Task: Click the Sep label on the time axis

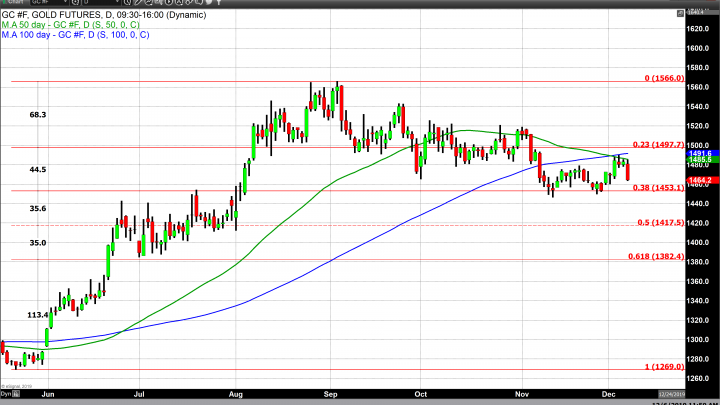Action: click(x=332, y=397)
